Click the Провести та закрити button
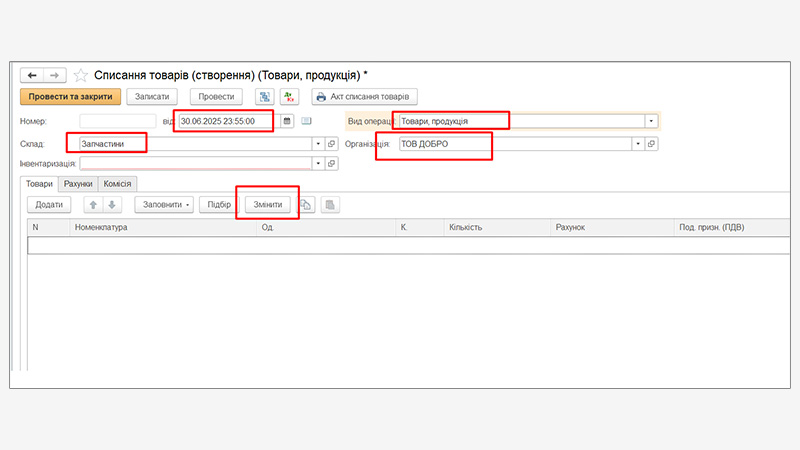The image size is (800, 450). pos(70,97)
